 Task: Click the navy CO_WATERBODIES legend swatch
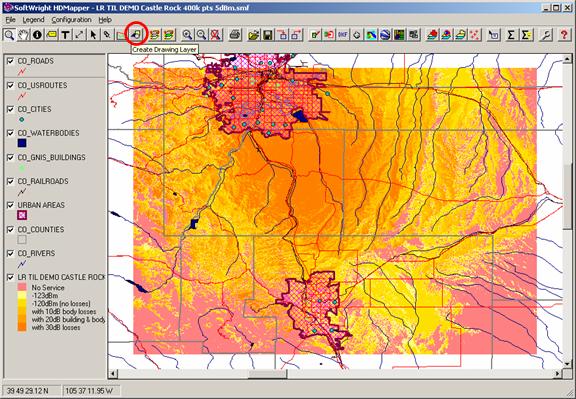pyautogui.click(x=22, y=143)
